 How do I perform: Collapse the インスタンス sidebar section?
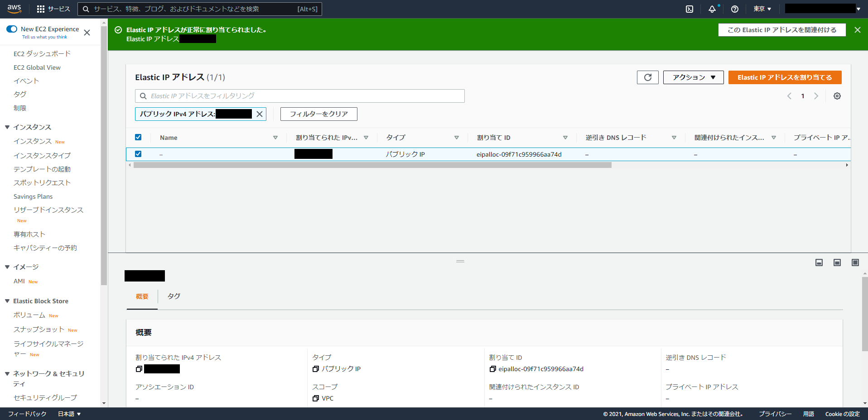pyautogui.click(x=7, y=127)
